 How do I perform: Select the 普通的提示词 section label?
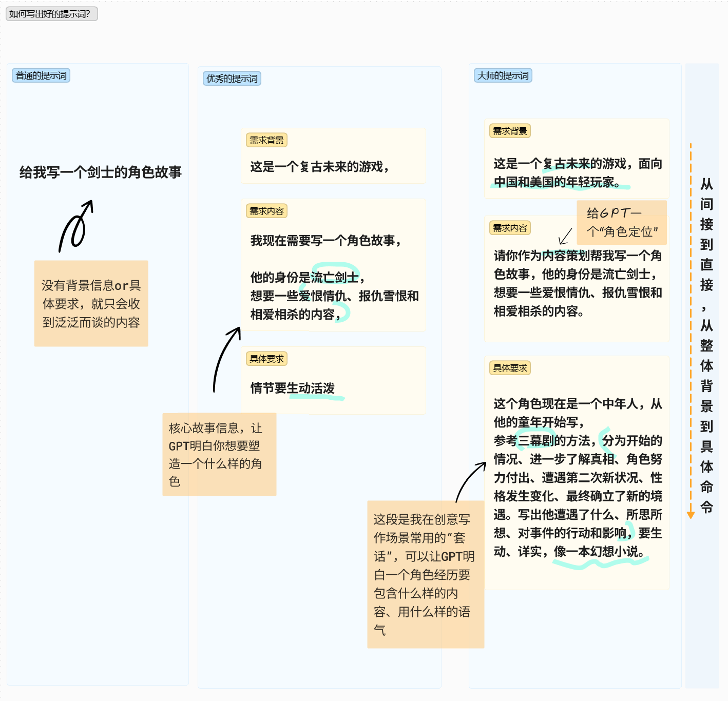(41, 75)
